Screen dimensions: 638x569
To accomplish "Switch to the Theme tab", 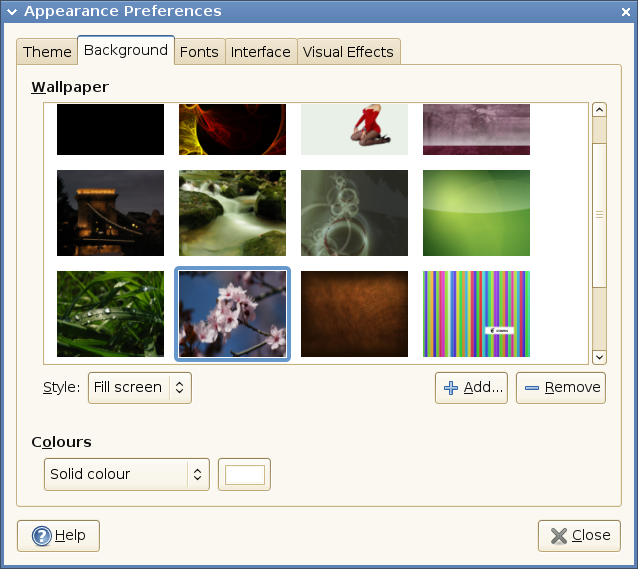I will pyautogui.click(x=47, y=52).
